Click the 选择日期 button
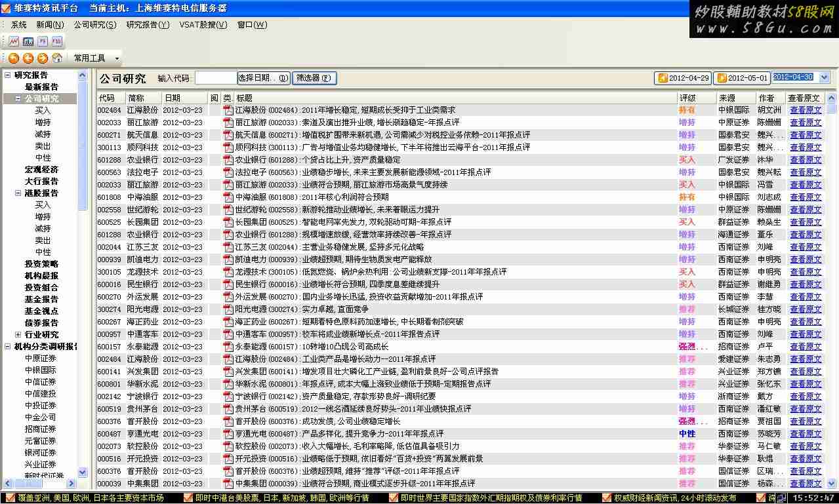The image size is (839, 504). 264,78
